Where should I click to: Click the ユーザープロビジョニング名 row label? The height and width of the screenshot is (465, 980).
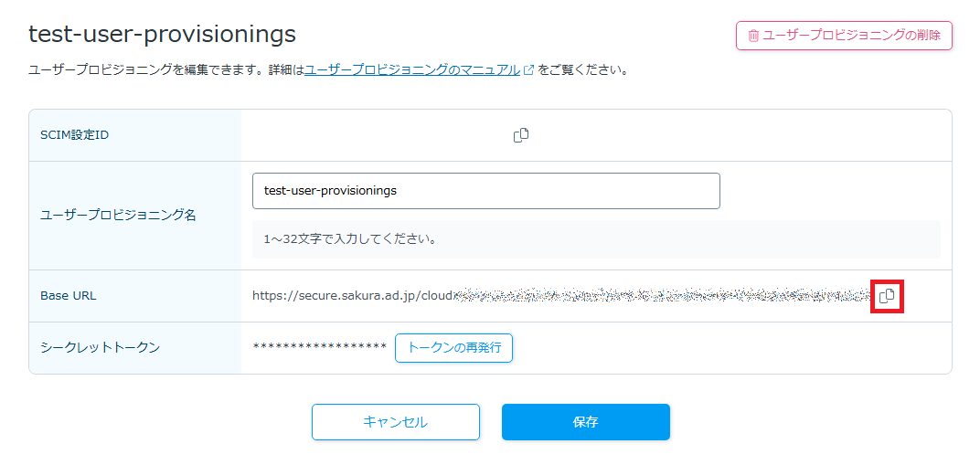(x=118, y=216)
